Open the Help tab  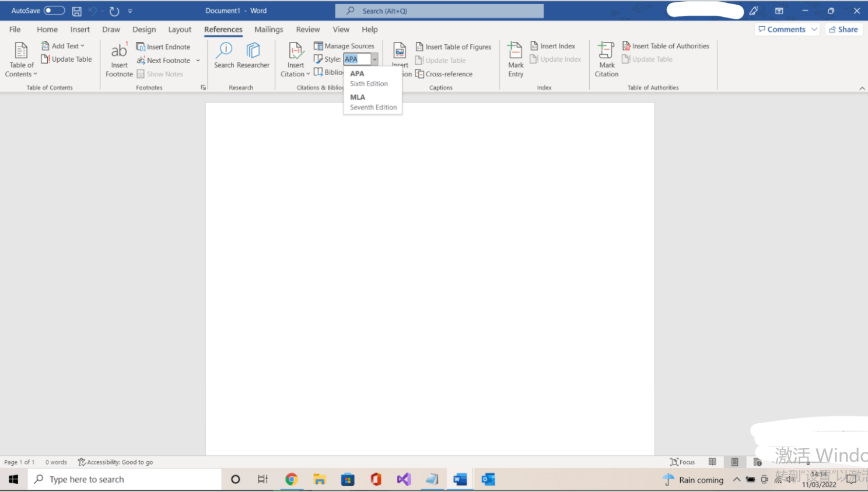pyautogui.click(x=369, y=29)
